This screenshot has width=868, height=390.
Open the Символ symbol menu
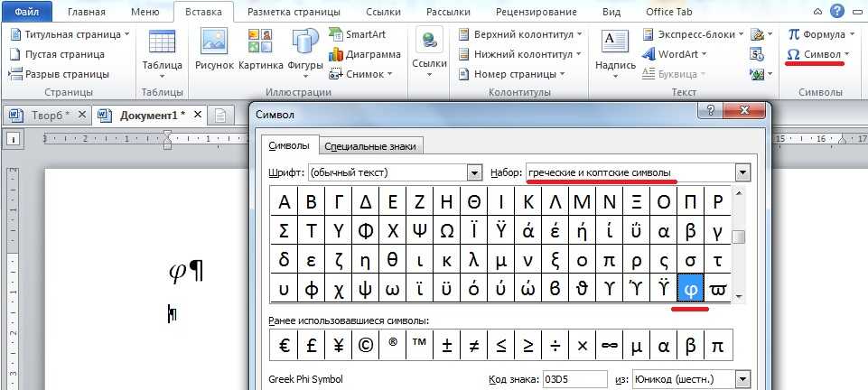(x=817, y=54)
